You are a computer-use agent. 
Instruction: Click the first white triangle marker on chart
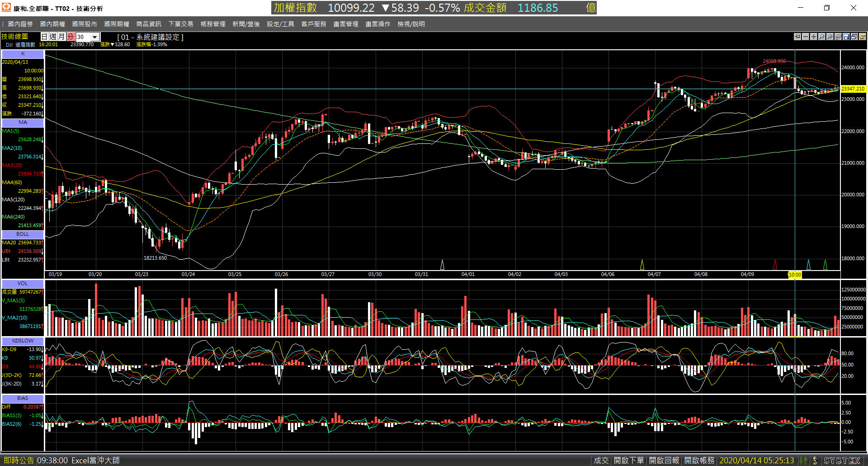(x=442, y=265)
